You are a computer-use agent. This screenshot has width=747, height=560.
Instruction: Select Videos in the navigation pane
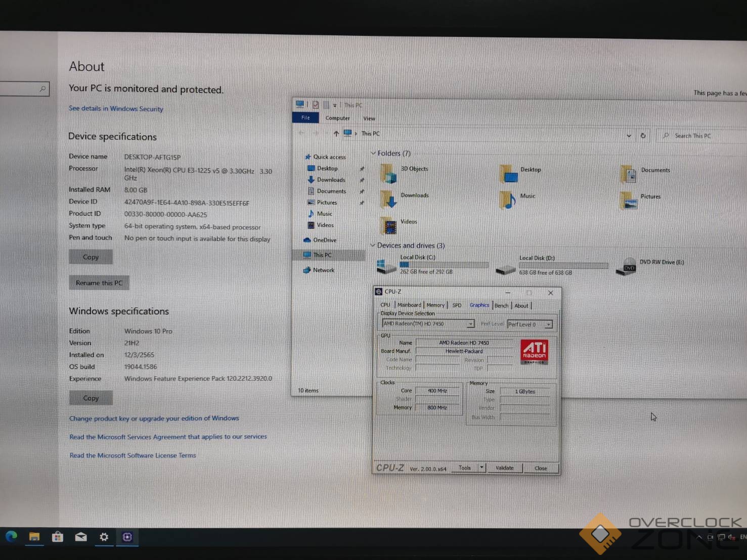[x=321, y=225]
